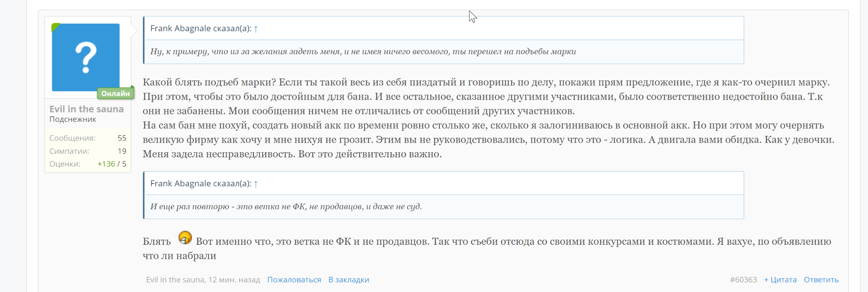
Task: Click the '12 мин. назад' timestamp
Action: pyautogui.click(x=234, y=280)
